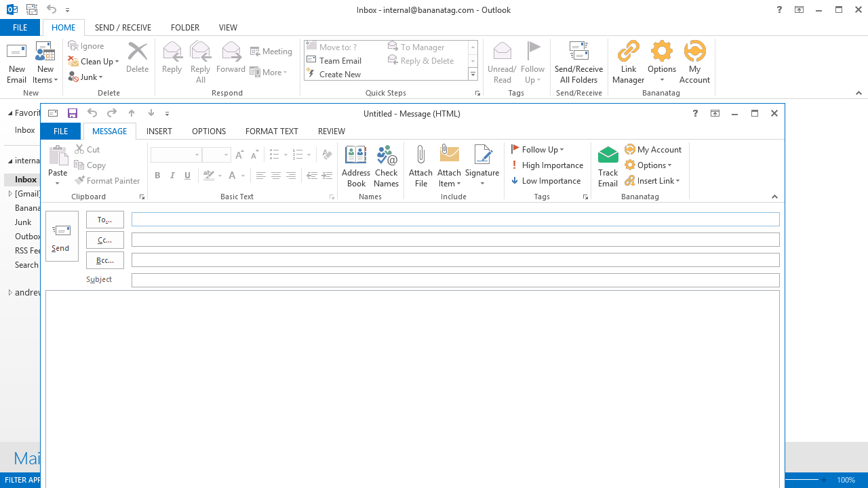Apply the Format Painter
The image size is (868, 488).
(107, 180)
